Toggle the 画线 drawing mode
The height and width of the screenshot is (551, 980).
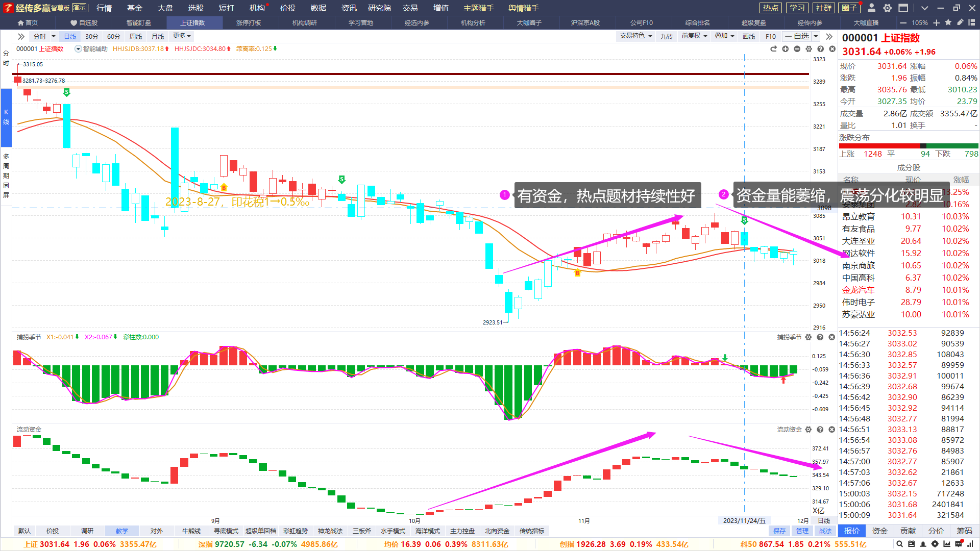pyautogui.click(x=749, y=36)
